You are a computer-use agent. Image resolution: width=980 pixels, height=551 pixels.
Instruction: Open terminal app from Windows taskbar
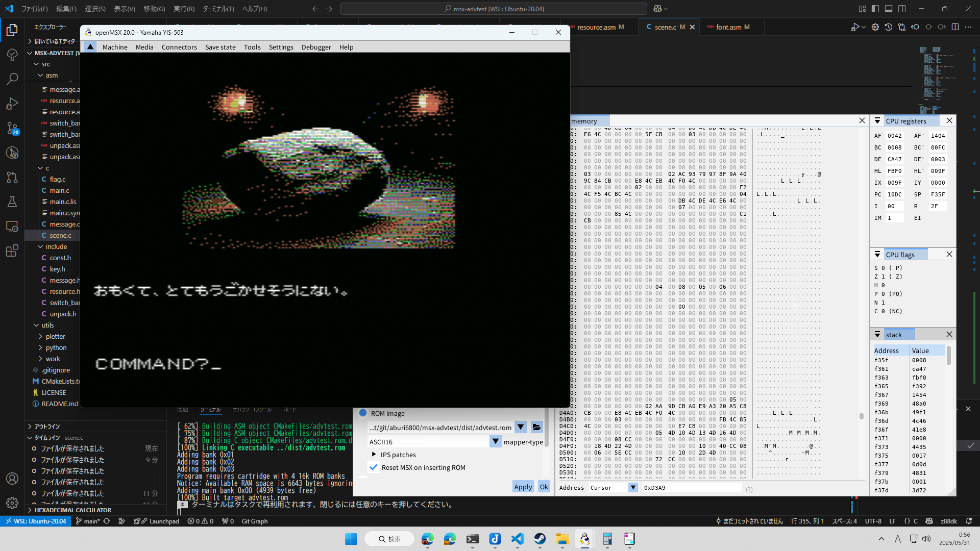pos(473,539)
